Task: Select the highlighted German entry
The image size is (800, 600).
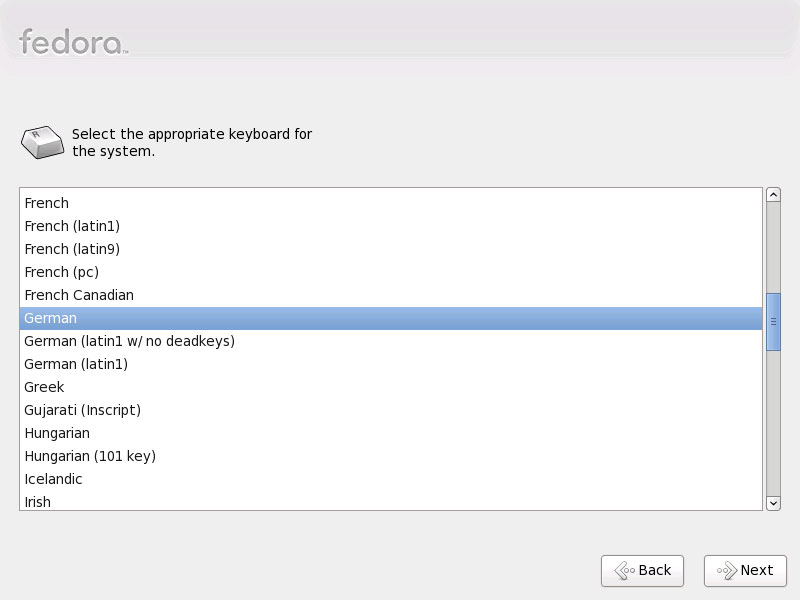Action: click(391, 318)
